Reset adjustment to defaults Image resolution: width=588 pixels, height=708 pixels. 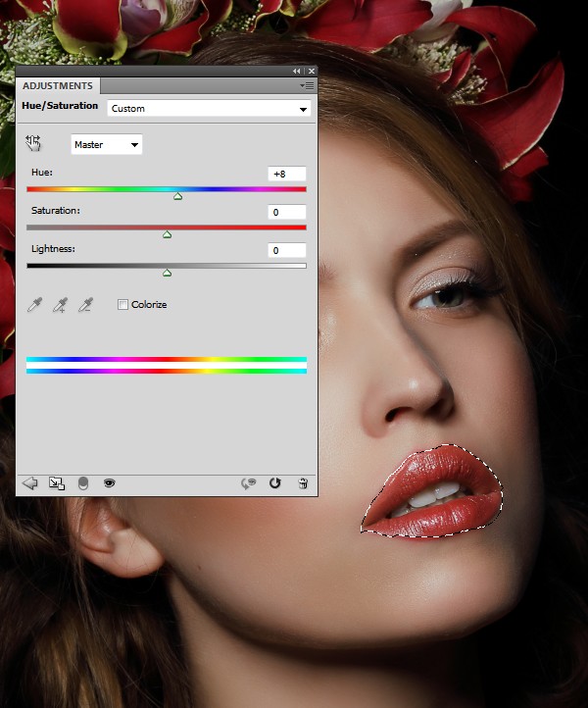tap(275, 482)
